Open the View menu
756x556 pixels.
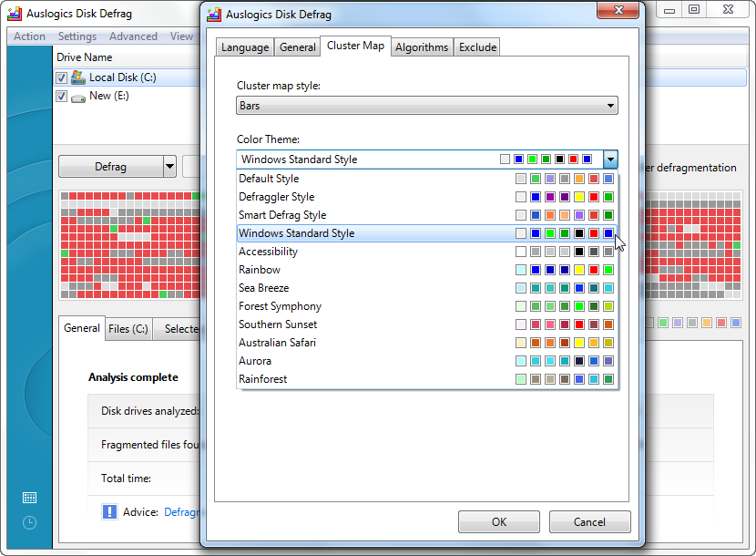point(181,36)
